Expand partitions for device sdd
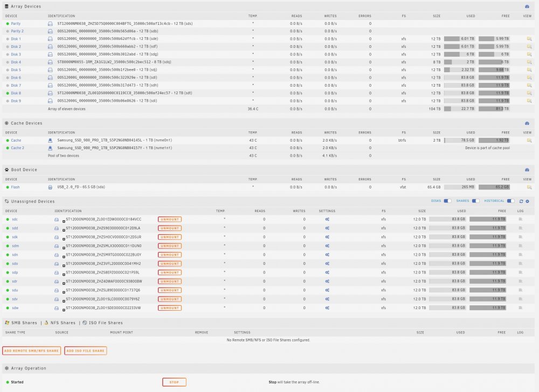The width and height of the screenshot is (539, 392). [64, 230]
